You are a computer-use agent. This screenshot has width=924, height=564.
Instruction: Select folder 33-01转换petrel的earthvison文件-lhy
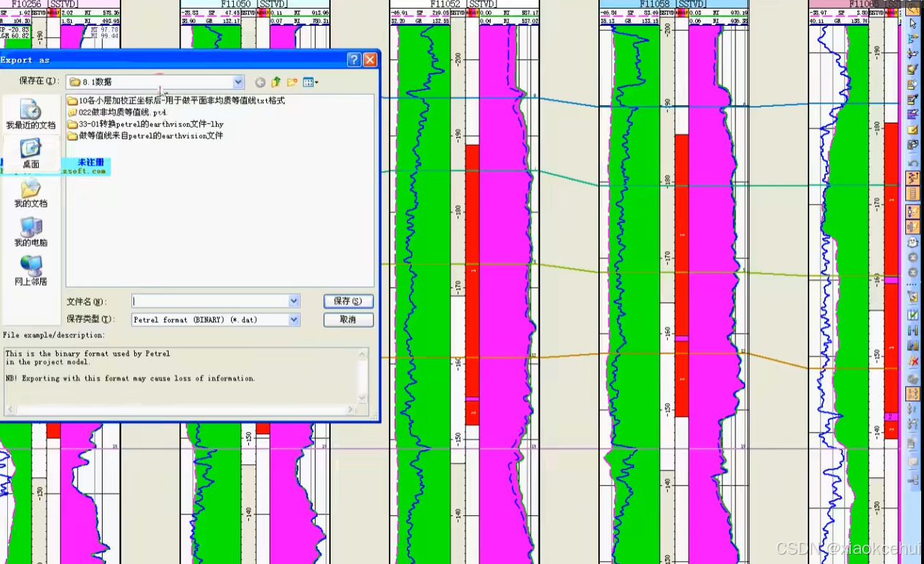146,124
